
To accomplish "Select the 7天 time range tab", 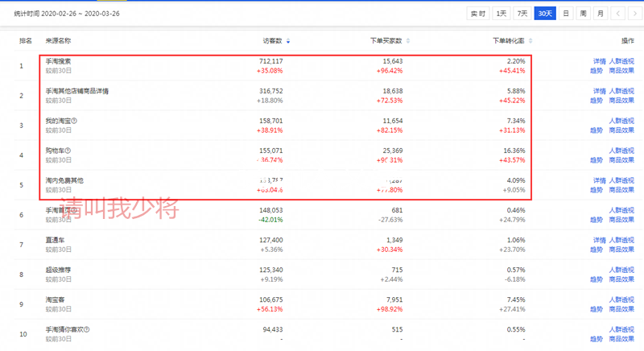I will [x=523, y=14].
